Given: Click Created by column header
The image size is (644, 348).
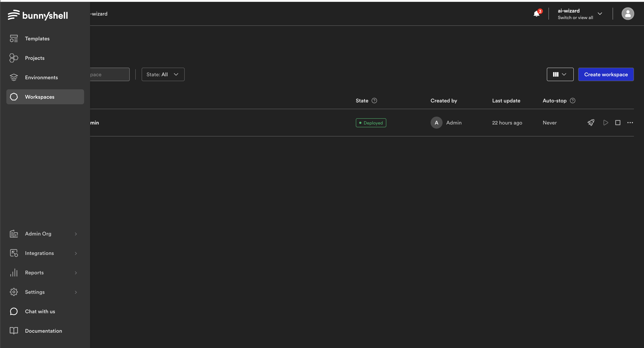Looking at the screenshot, I should click(444, 101).
